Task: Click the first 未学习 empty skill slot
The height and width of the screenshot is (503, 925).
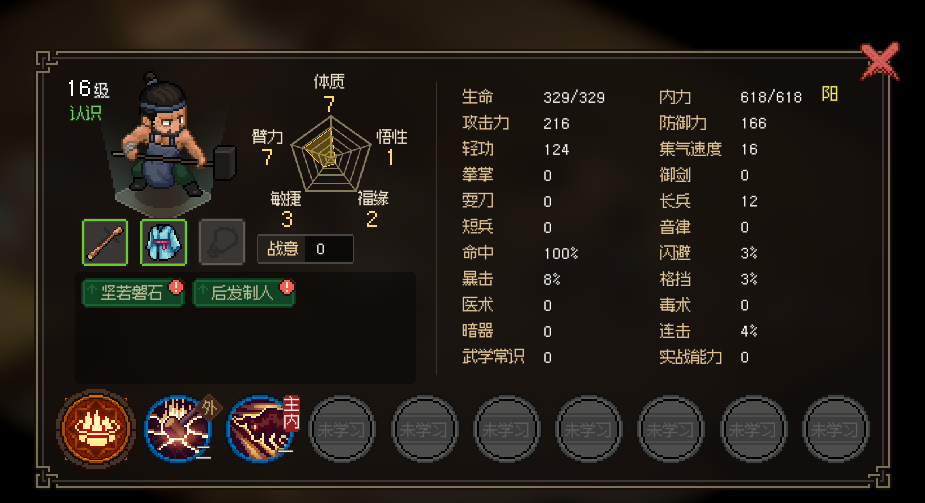Action: coord(342,429)
